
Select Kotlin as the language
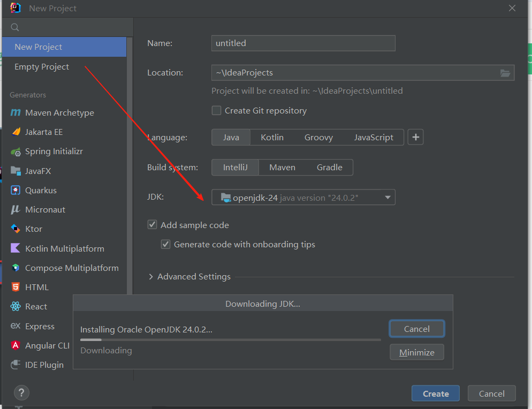coord(272,137)
